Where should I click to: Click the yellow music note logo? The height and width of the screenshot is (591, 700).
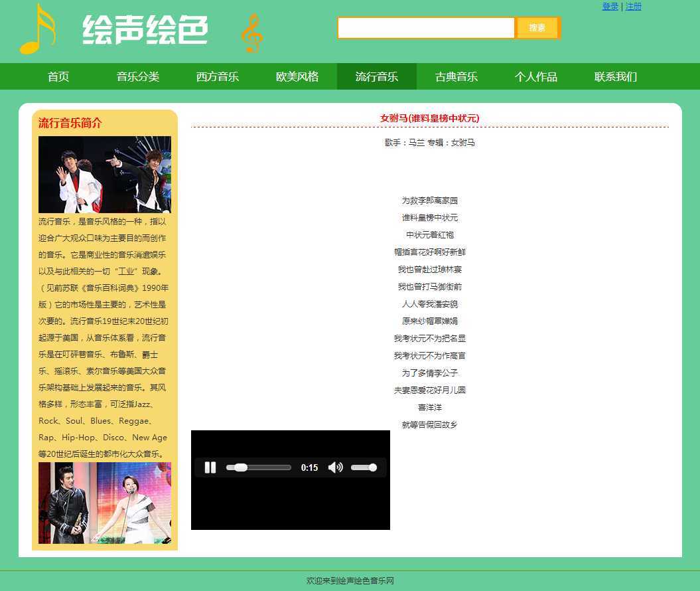[38, 30]
